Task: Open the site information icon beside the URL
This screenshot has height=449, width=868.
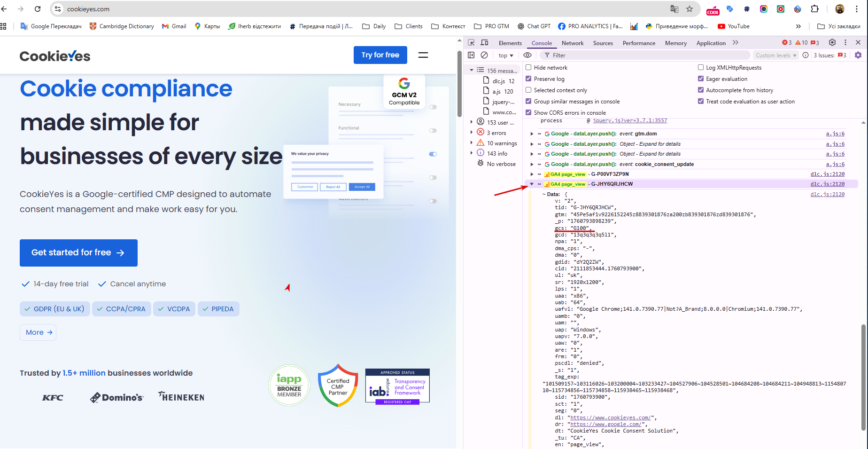Action: 58,9
